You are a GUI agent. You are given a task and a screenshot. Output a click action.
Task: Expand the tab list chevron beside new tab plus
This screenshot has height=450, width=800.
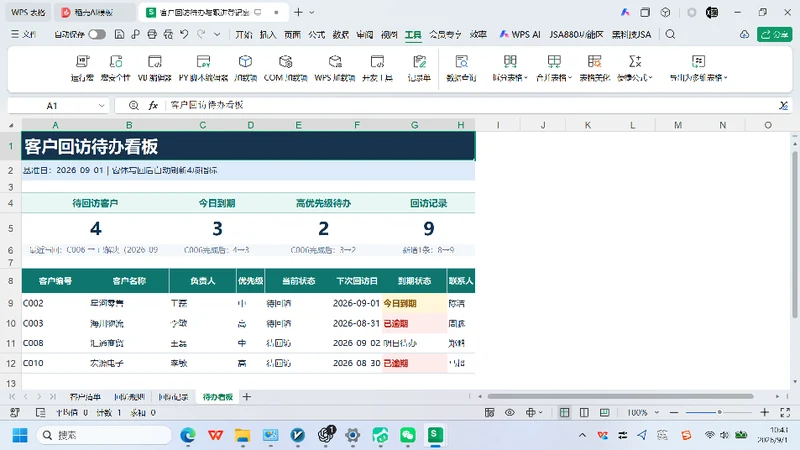312,12
